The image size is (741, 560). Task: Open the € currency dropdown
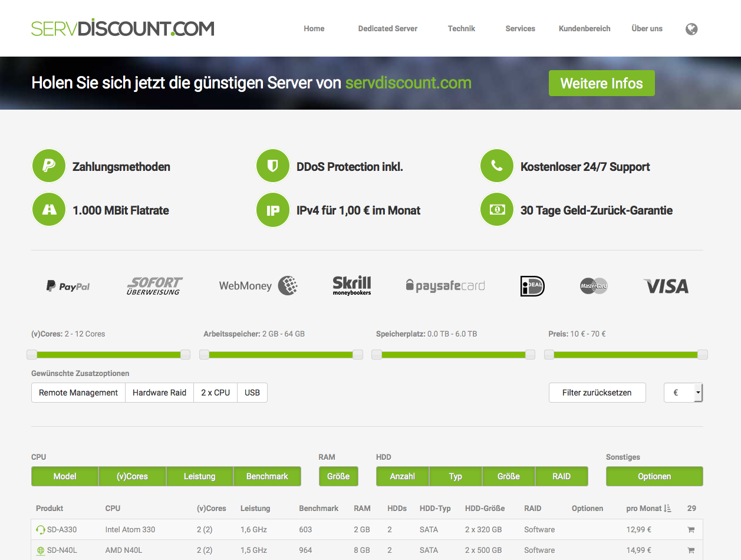pos(683,393)
